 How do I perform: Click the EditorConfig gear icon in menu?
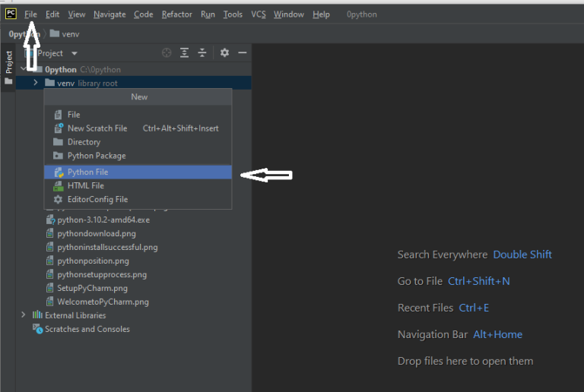(58, 199)
